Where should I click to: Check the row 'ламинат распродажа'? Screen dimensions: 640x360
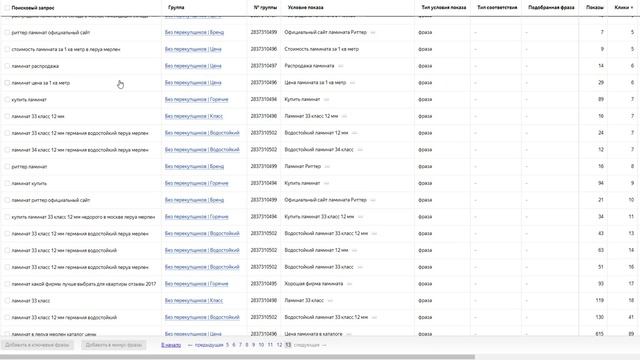point(7,66)
